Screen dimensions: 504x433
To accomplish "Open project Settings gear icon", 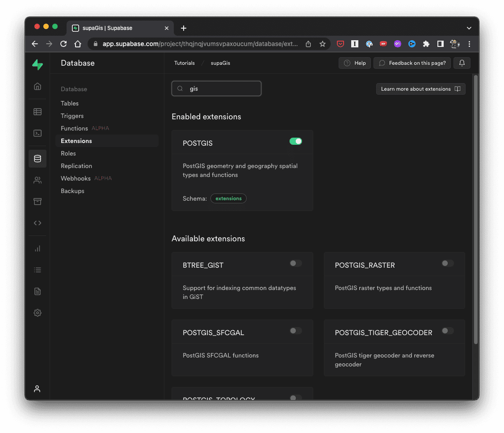I will (38, 313).
